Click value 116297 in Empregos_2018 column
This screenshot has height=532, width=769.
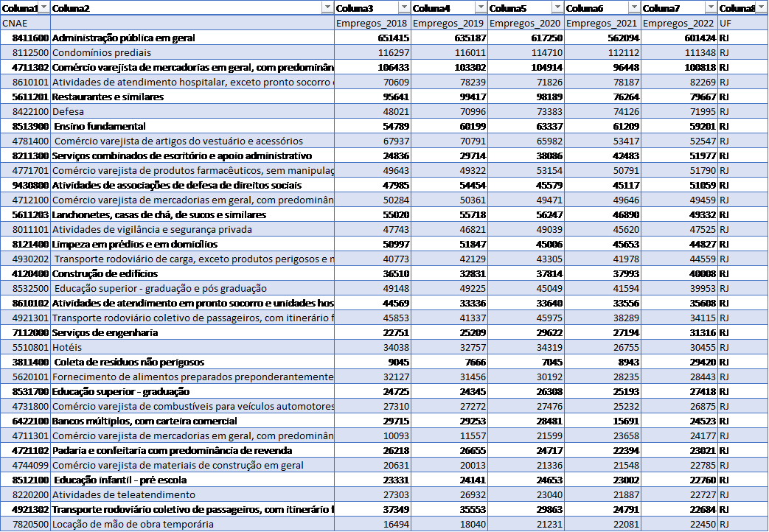[372, 53]
